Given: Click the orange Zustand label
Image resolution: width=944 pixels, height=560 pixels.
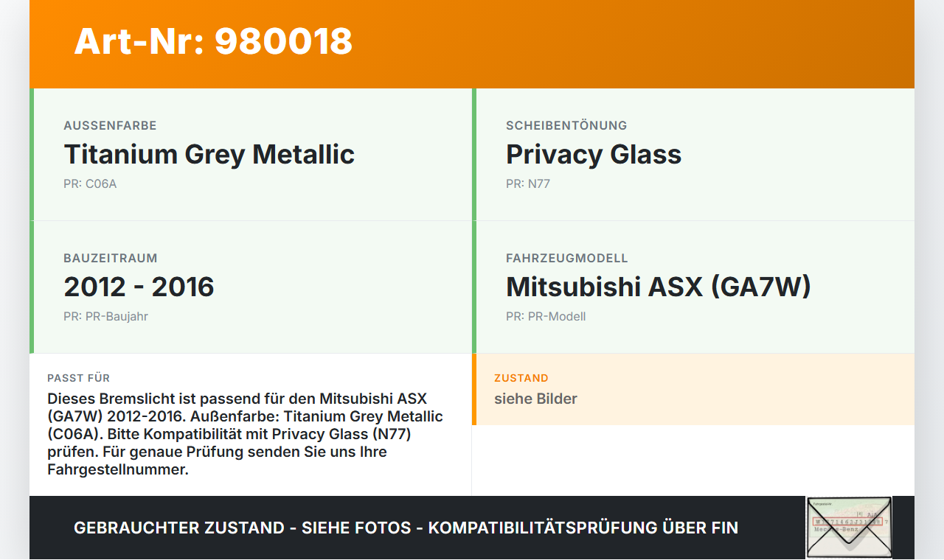Looking at the screenshot, I should 521,378.
